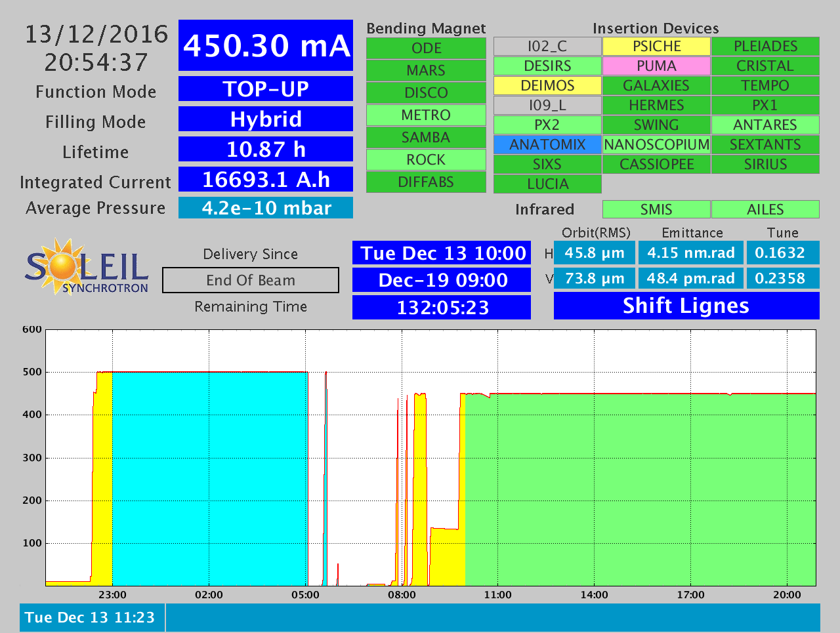Click the LUCIA beamline box

pos(547,184)
